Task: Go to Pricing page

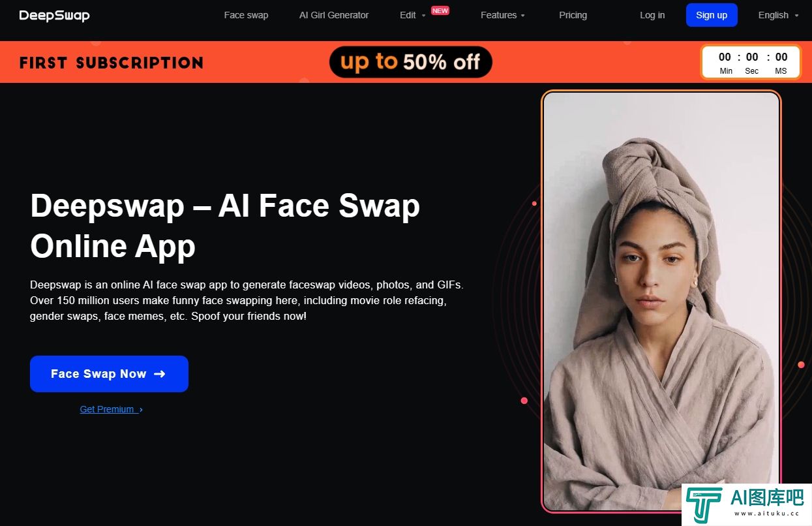Action: pos(573,15)
